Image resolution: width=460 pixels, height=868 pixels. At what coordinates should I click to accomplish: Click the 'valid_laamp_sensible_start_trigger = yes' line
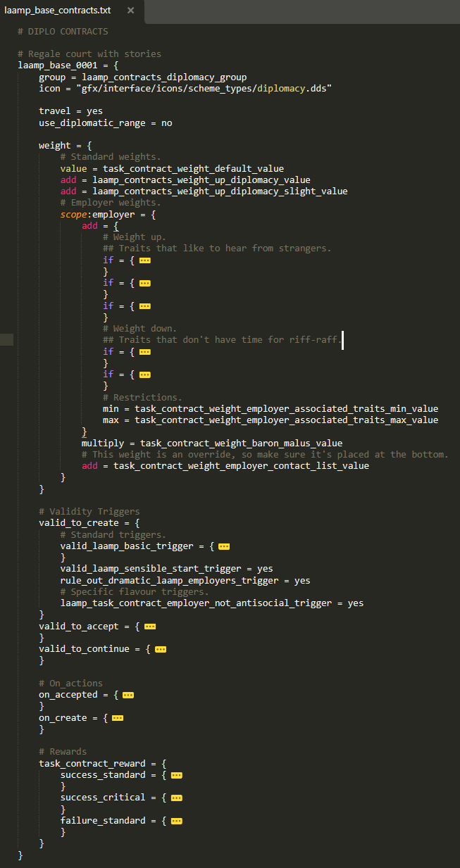[167, 569]
